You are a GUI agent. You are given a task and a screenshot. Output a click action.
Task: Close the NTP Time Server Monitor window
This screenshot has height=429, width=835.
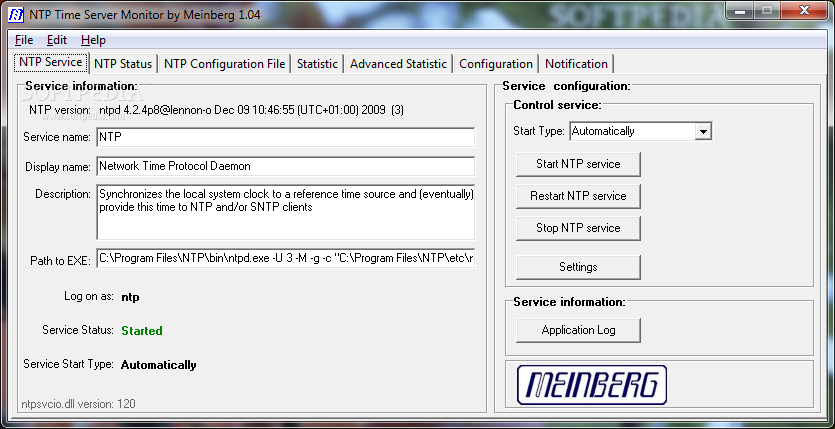[x=805, y=10]
